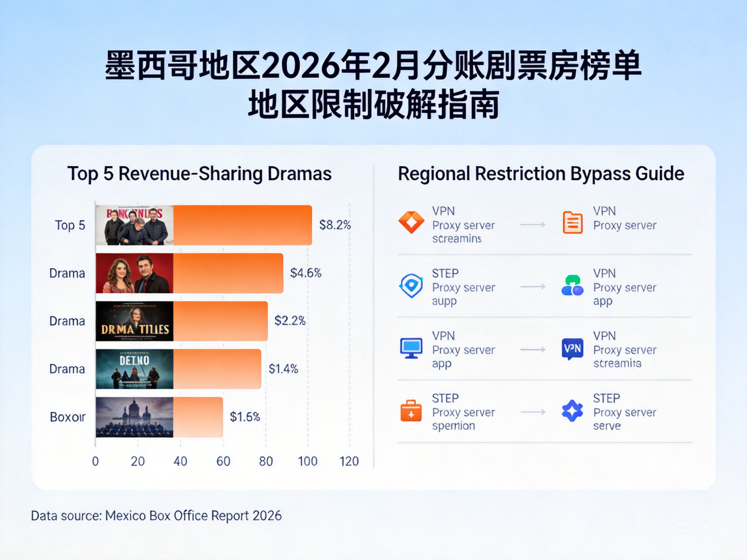Click the blue four-point star icon

point(572,411)
